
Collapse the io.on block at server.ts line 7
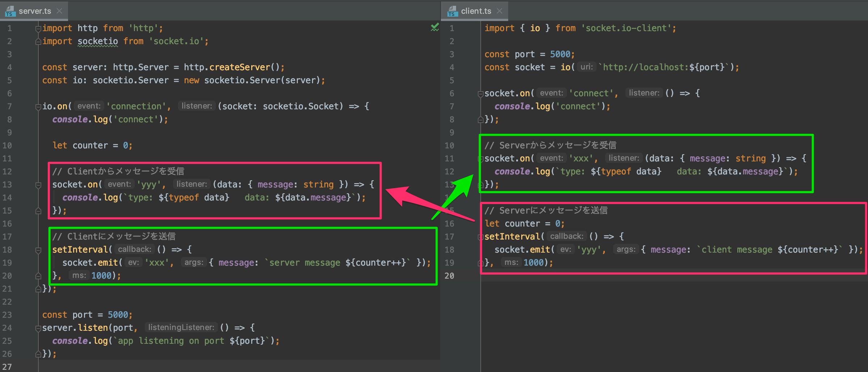coord(38,107)
